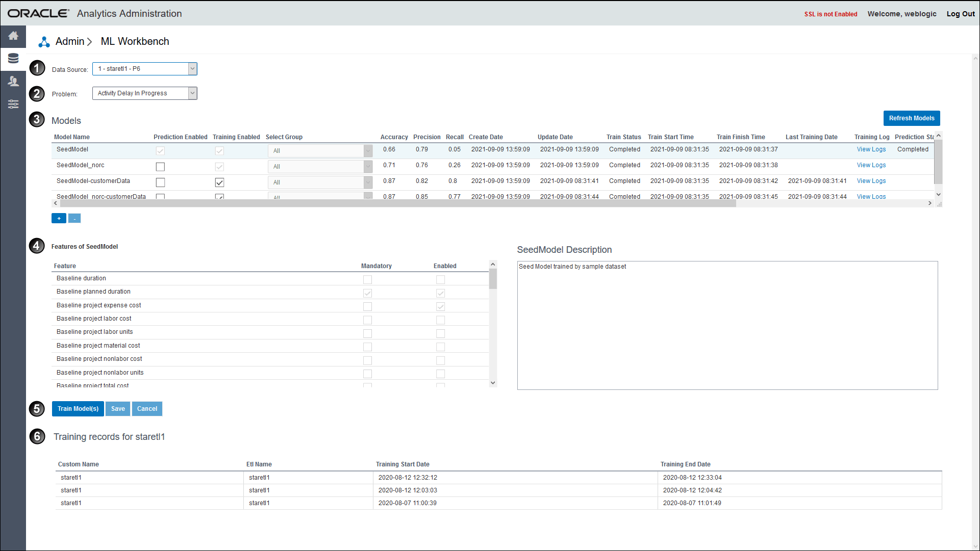Select the SeedModel row name
The width and height of the screenshot is (980, 551).
[72, 149]
